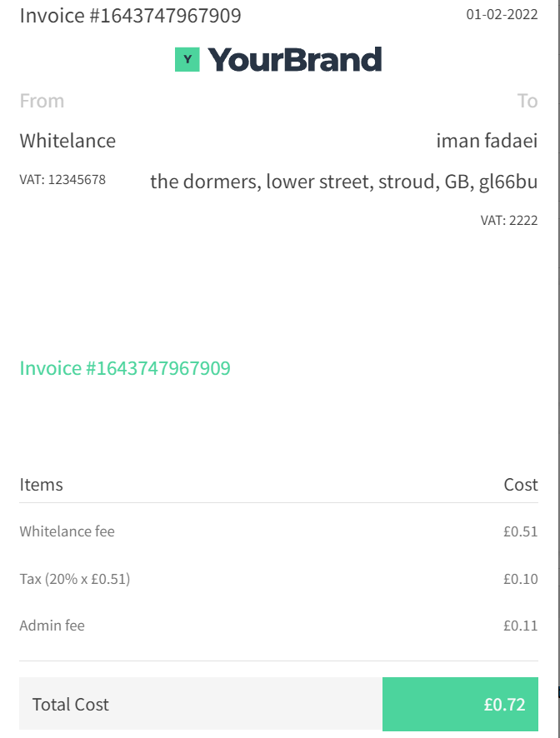Click the Admin fee line item
Viewport: 560px width, 738px height.
52,626
